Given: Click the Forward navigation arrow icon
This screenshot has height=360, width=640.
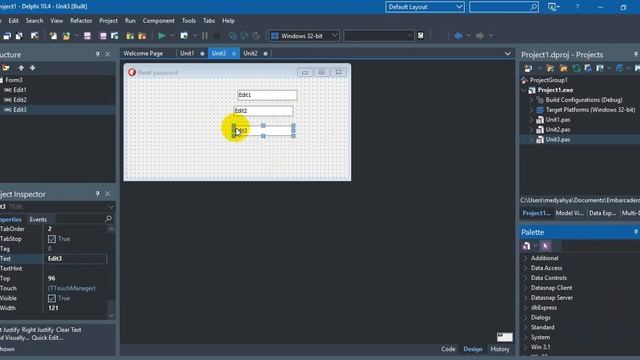Looking at the screenshot, I should pyautogui.click(x=480, y=36).
